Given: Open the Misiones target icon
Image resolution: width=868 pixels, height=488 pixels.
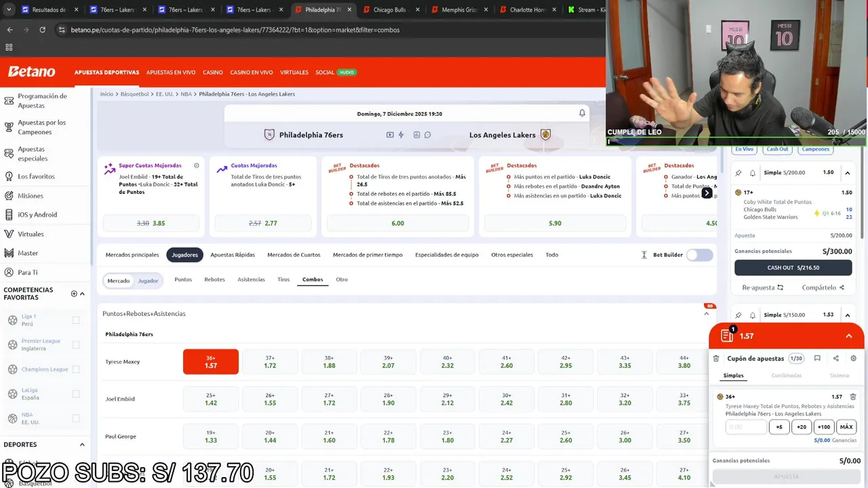Looking at the screenshot, I should pos(9,195).
